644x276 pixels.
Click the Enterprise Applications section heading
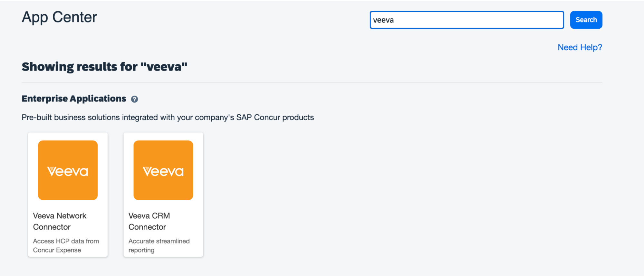point(74,99)
